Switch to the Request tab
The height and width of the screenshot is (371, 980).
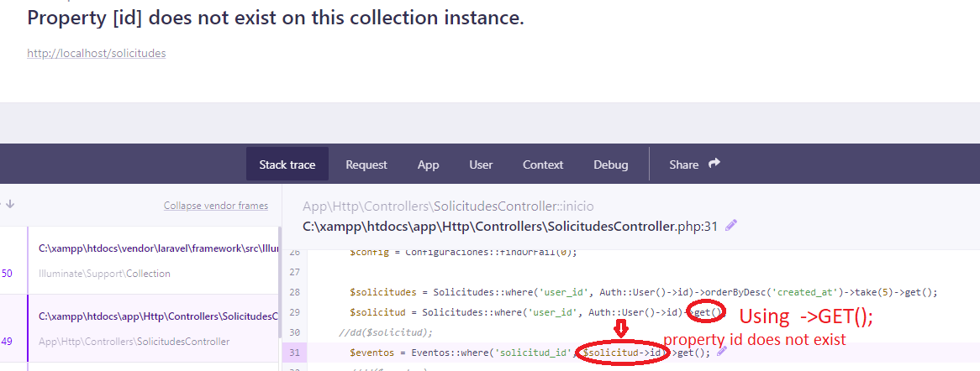(x=366, y=165)
